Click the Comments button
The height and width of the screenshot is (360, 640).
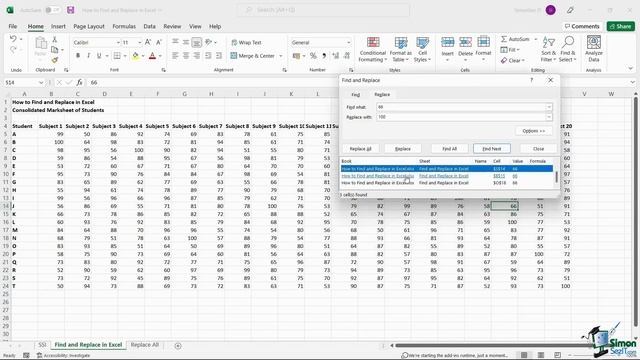click(582, 26)
